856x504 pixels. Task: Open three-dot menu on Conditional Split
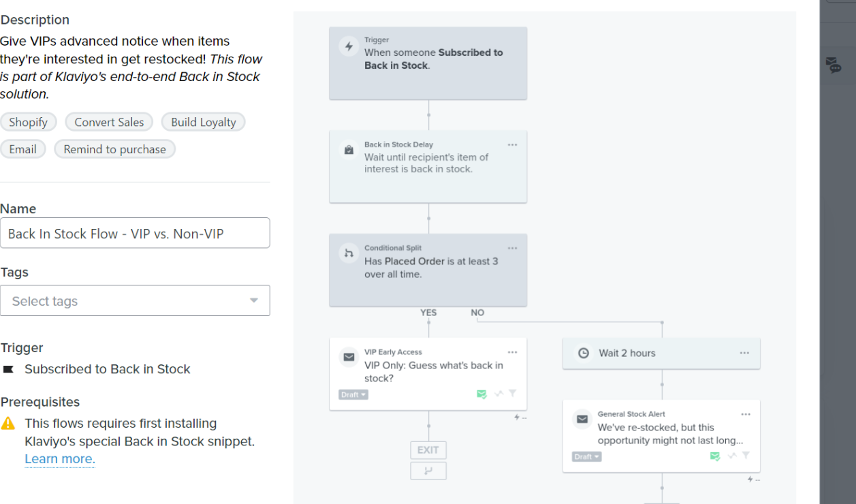512,249
